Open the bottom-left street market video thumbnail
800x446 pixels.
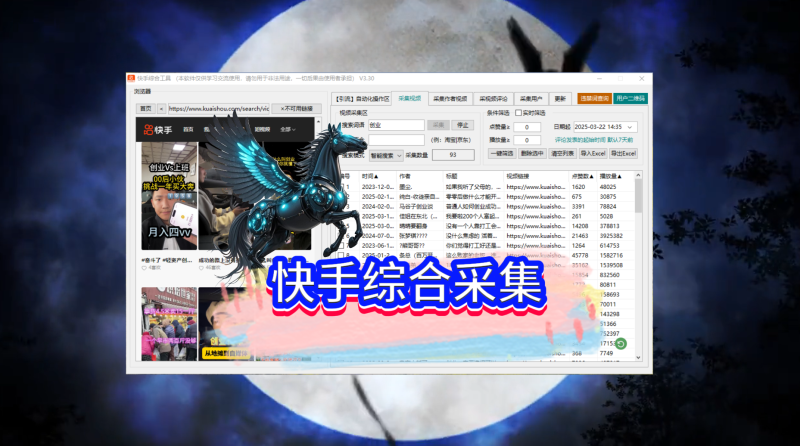(x=169, y=324)
